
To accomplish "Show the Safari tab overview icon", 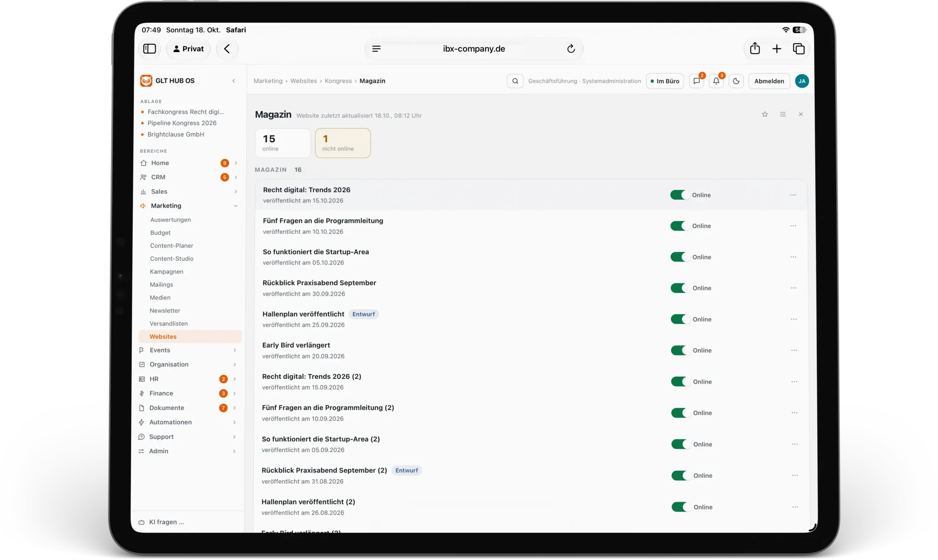I will point(799,49).
